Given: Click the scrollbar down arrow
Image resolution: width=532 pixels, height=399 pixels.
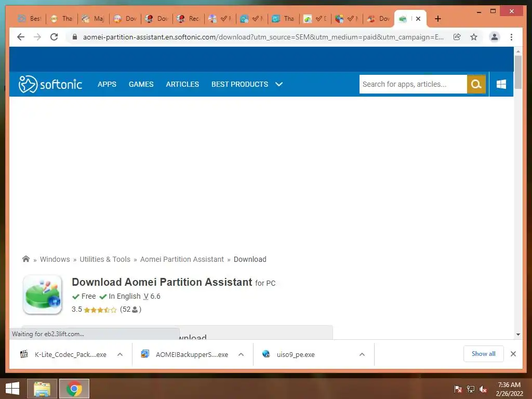Looking at the screenshot, I should coord(518,335).
